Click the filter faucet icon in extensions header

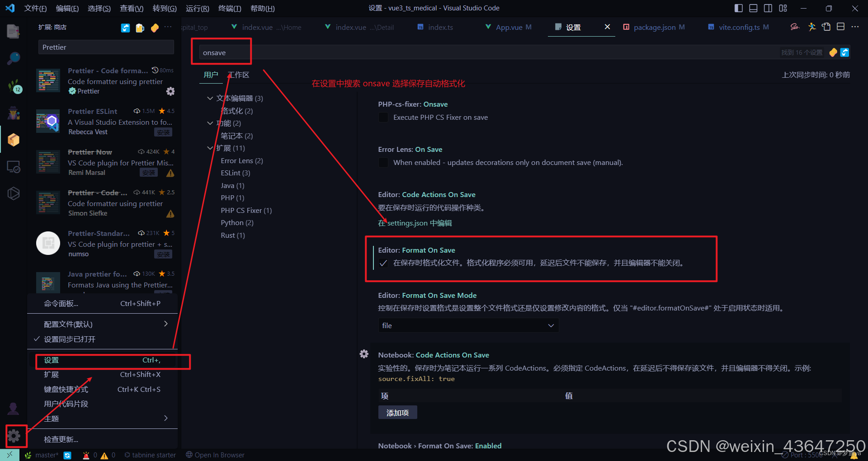click(126, 28)
